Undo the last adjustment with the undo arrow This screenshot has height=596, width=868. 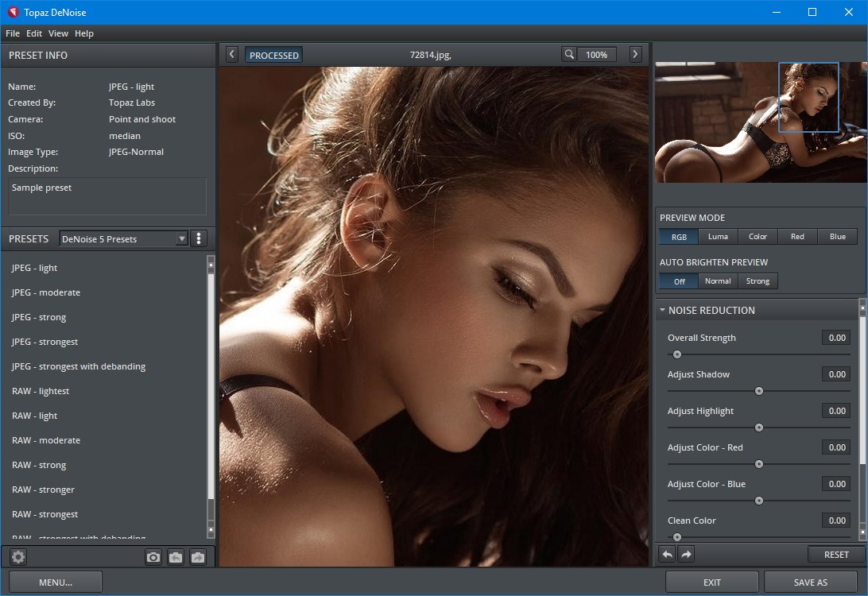[668, 554]
